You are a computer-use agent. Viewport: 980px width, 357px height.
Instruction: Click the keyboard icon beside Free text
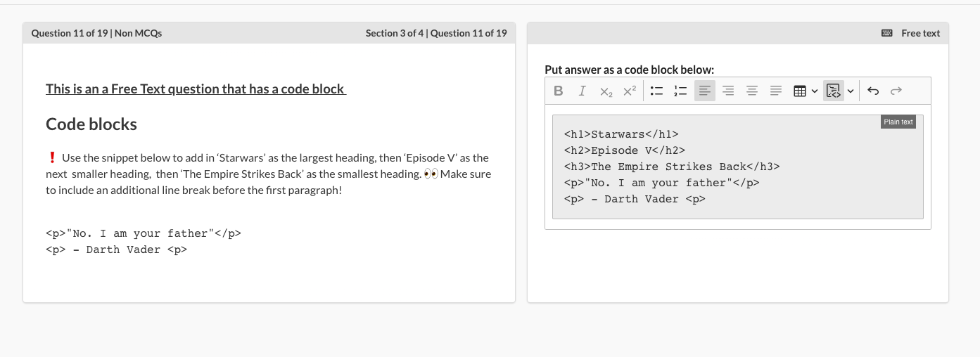[886, 33]
